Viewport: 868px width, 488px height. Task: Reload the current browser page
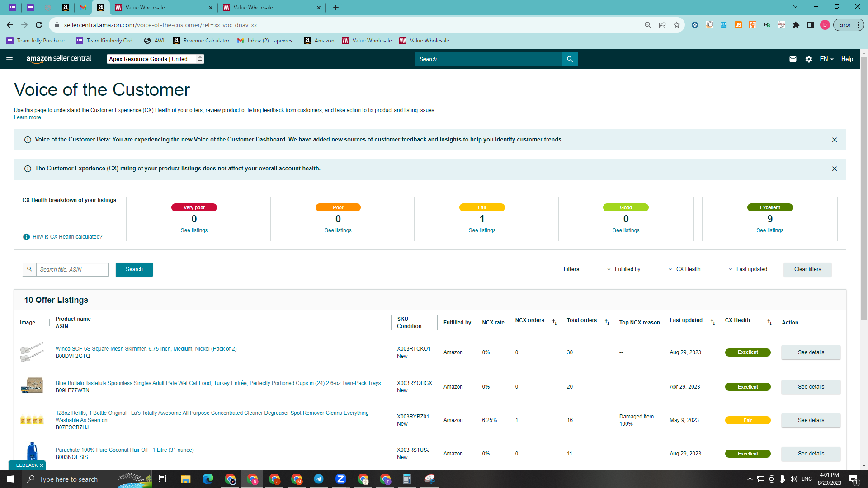pos(39,25)
